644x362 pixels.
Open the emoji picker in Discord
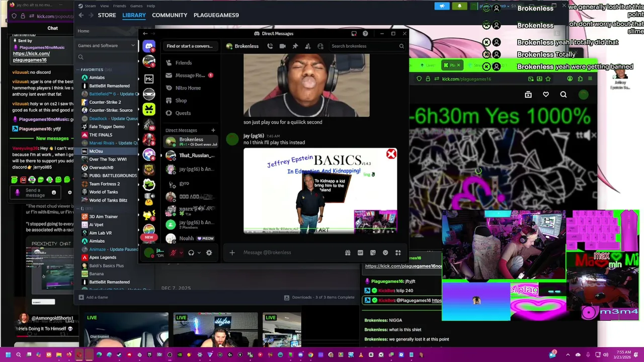pyautogui.click(x=385, y=253)
